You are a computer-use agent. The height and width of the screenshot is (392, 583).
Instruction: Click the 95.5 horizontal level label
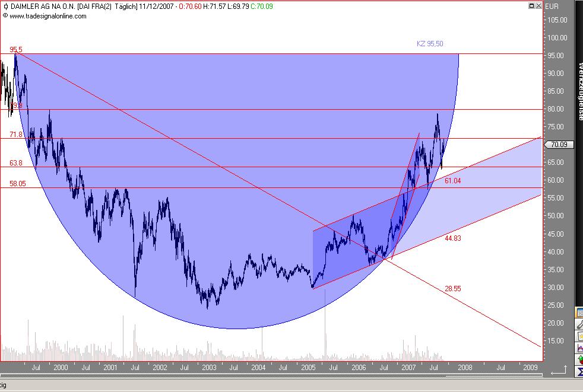(16, 49)
